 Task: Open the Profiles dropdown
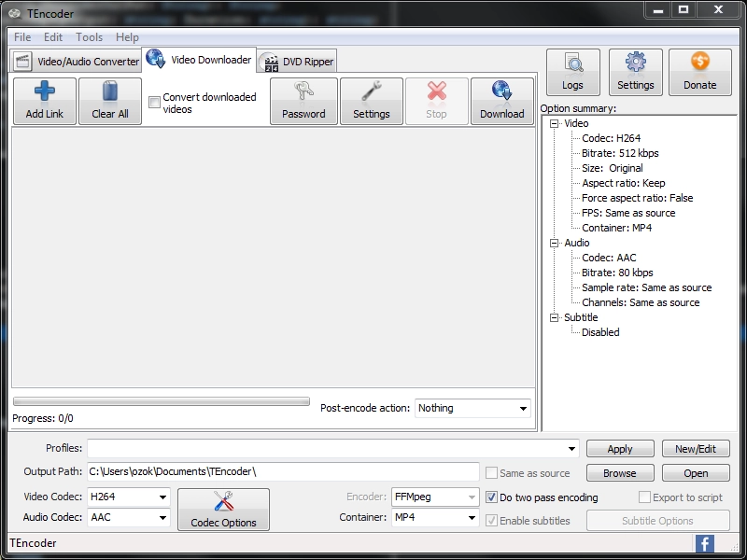point(333,449)
